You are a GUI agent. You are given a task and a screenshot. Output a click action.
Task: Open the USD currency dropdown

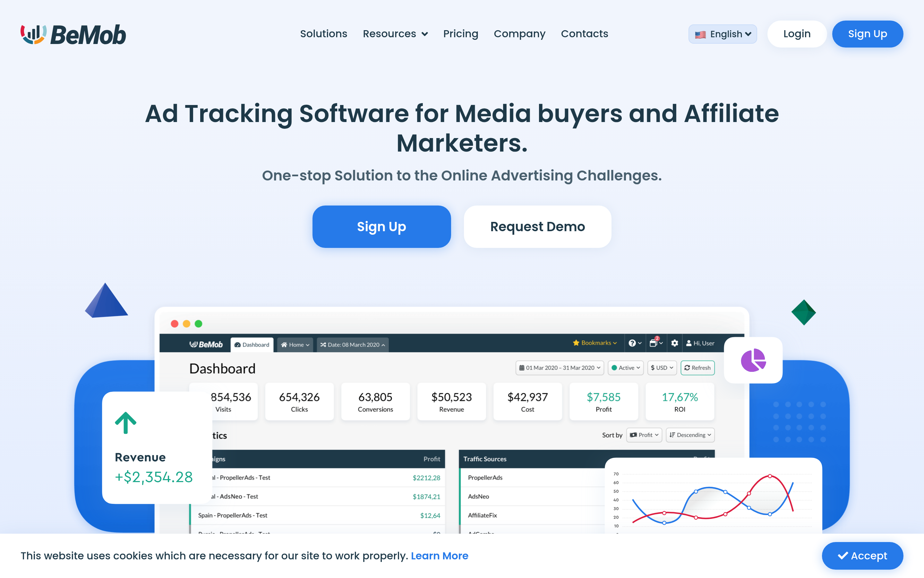pos(662,368)
